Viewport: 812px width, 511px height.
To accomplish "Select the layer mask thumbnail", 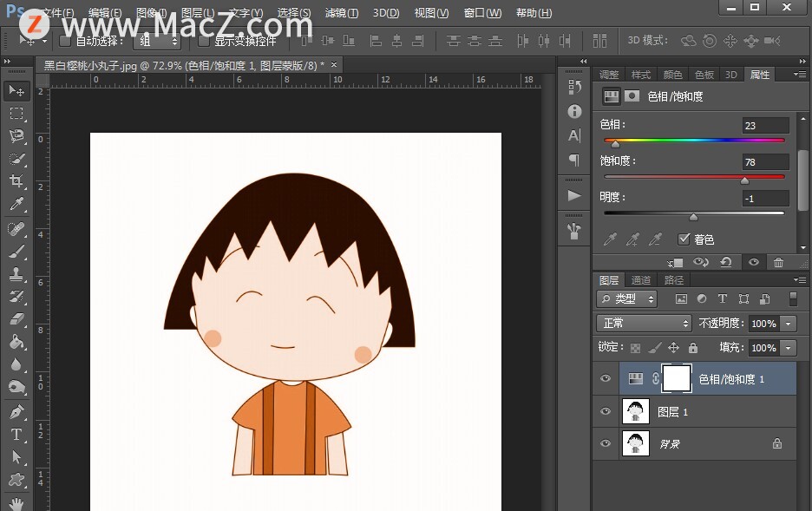I will coord(677,378).
